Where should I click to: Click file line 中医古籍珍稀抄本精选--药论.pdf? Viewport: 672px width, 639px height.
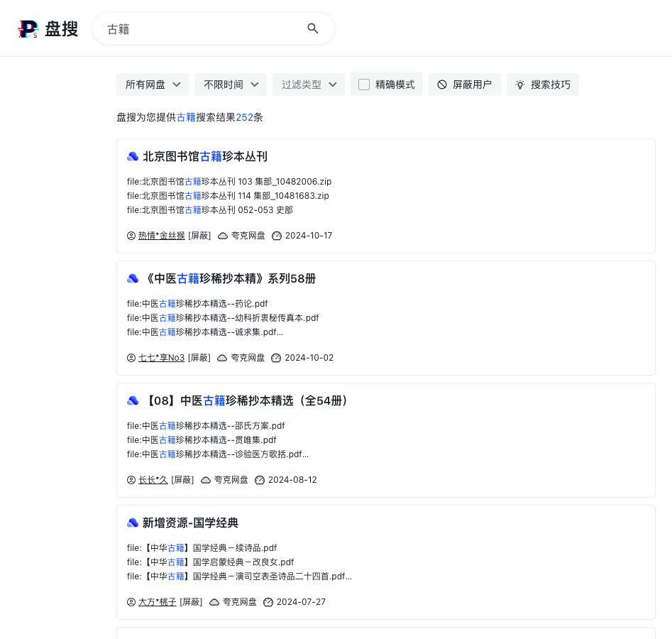tap(197, 304)
